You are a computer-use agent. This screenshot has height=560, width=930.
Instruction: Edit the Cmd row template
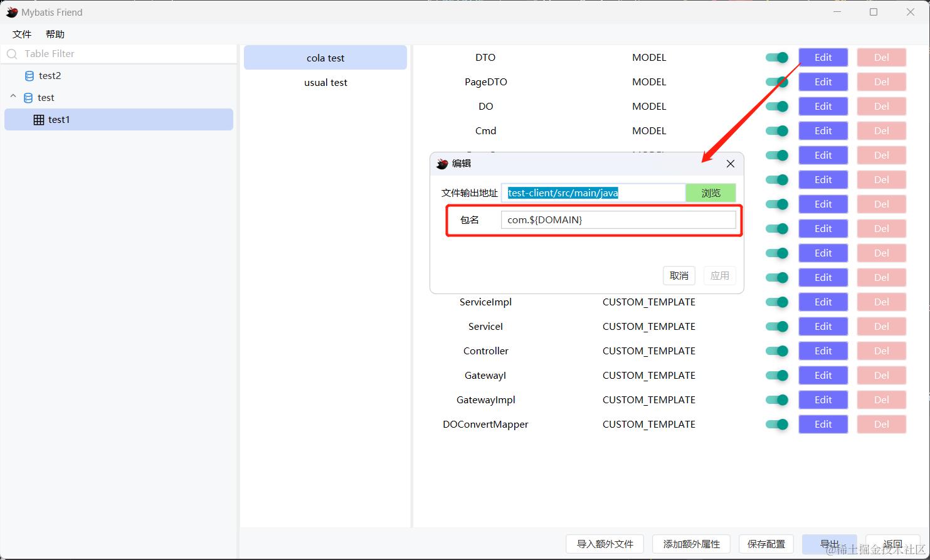pos(823,131)
